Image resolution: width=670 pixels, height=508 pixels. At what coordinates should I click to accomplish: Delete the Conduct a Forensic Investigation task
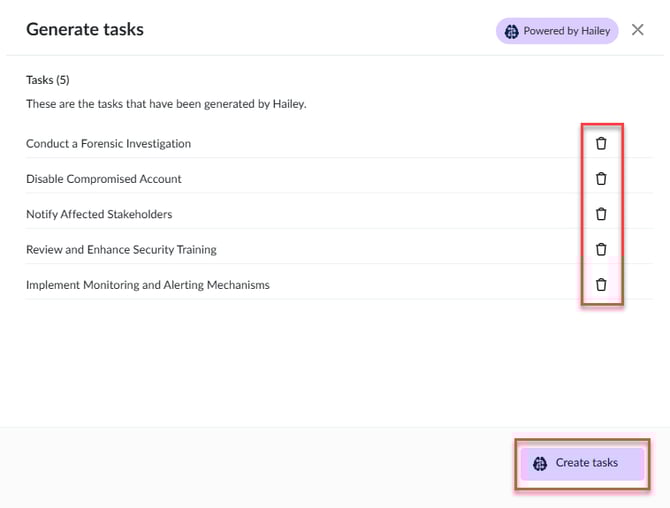[601, 143]
